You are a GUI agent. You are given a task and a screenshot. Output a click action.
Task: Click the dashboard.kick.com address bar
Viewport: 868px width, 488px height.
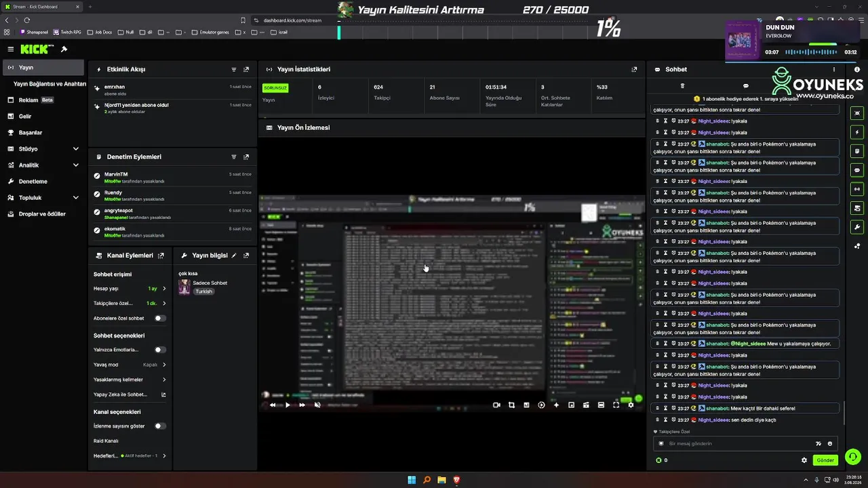(292, 20)
